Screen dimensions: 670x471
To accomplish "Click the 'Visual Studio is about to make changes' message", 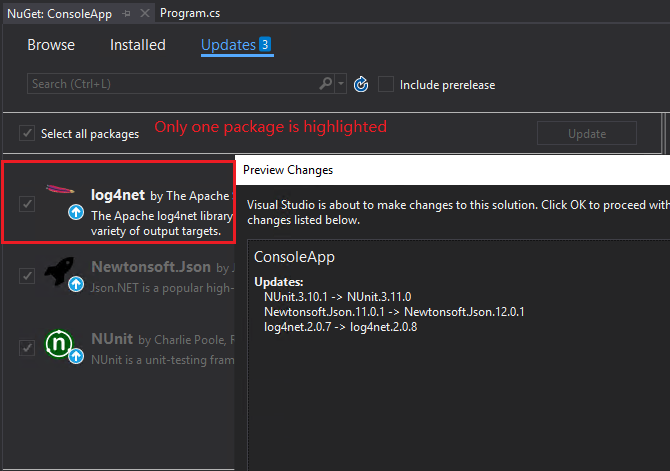I will 458,212.
